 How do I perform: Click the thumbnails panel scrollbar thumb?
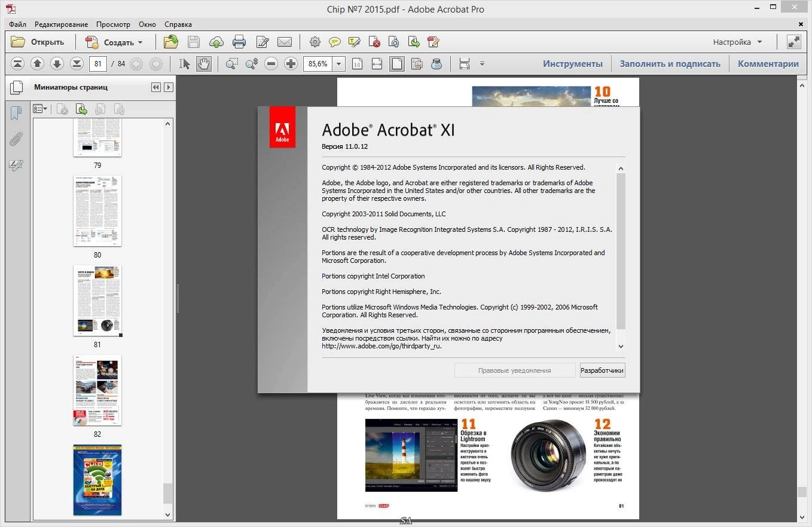[168, 494]
